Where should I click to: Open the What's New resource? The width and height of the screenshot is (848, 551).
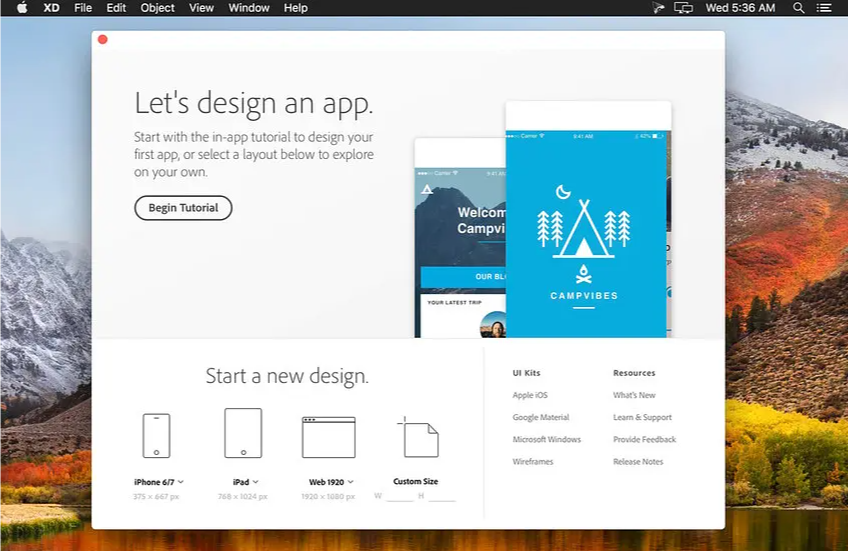634,395
